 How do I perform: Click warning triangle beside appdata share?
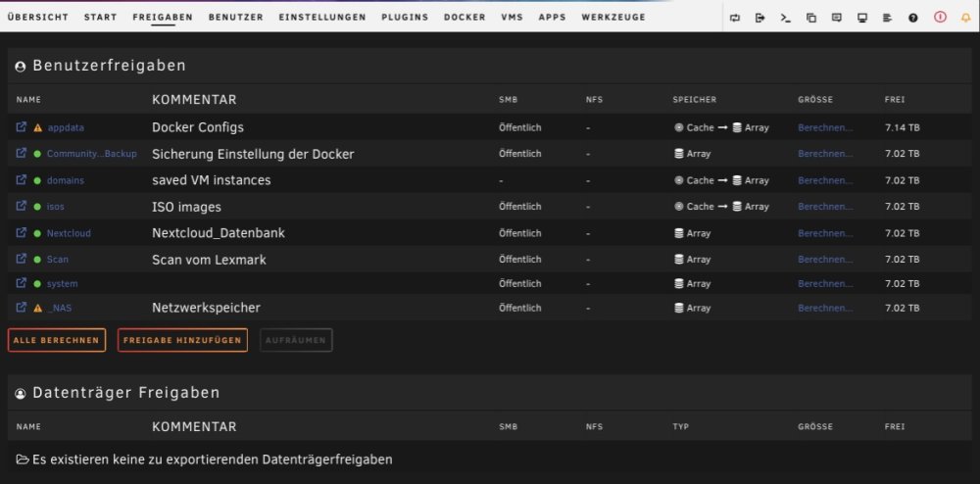click(37, 127)
